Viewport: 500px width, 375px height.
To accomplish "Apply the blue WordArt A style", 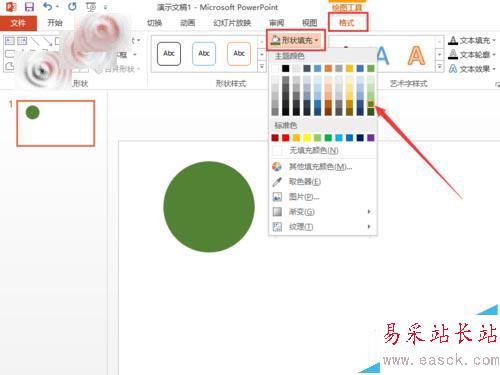I will [x=382, y=55].
